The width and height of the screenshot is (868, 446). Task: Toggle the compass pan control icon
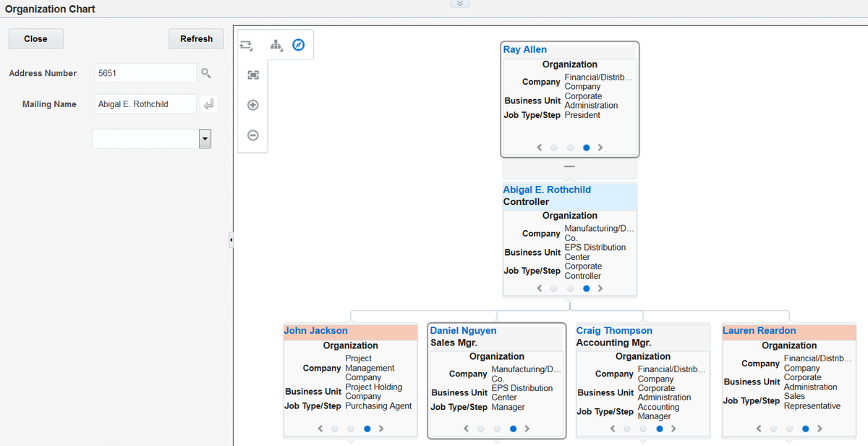click(298, 45)
